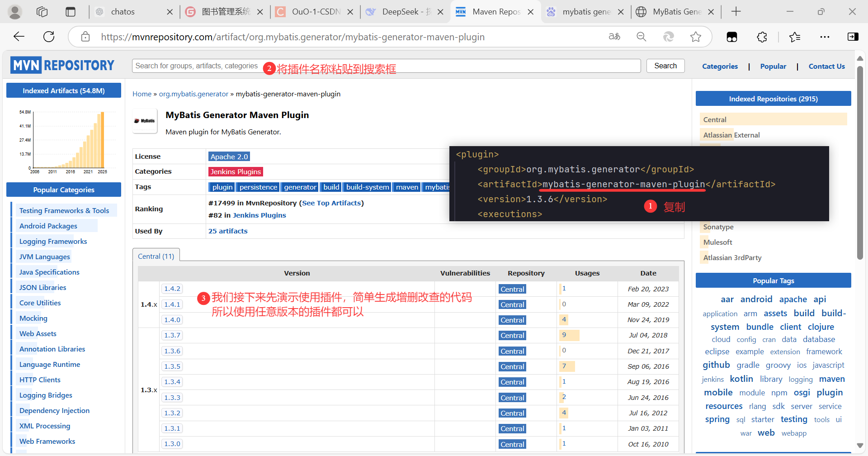Image resolution: width=868 pixels, height=456 pixels.
Task: Click the build-system tag
Action: coord(368,187)
